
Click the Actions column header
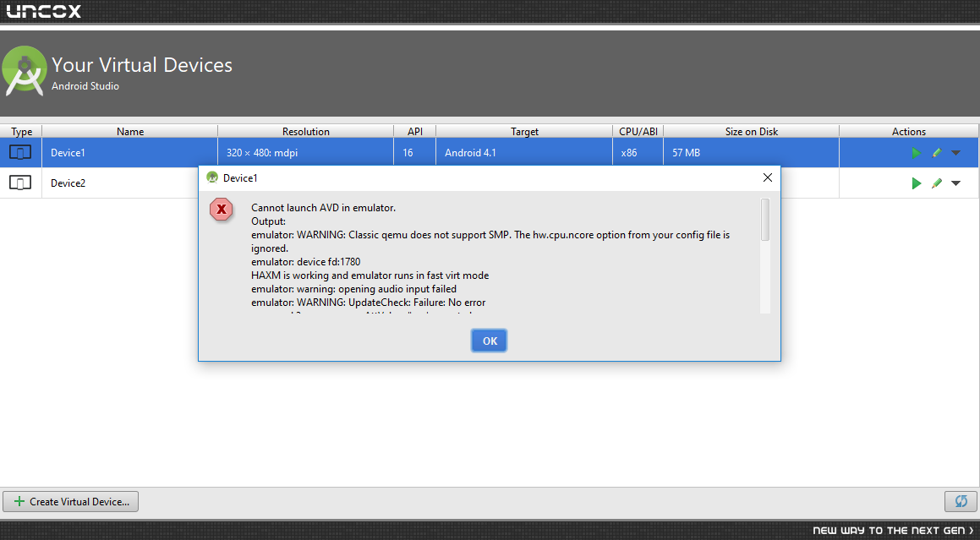(x=909, y=131)
